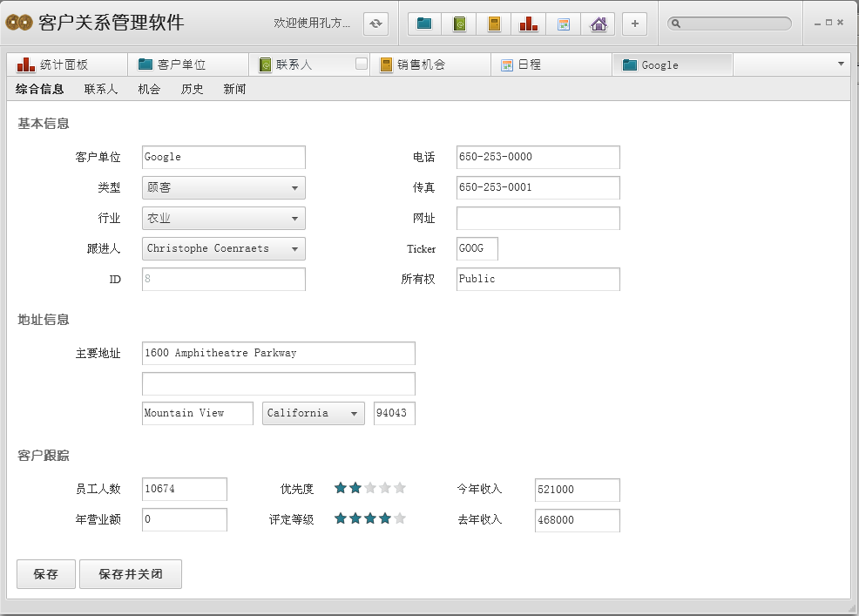Image resolution: width=859 pixels, height=616 pixels.
Task: Click the plus button in the top toolbar
Action: [x=635, y=24]
